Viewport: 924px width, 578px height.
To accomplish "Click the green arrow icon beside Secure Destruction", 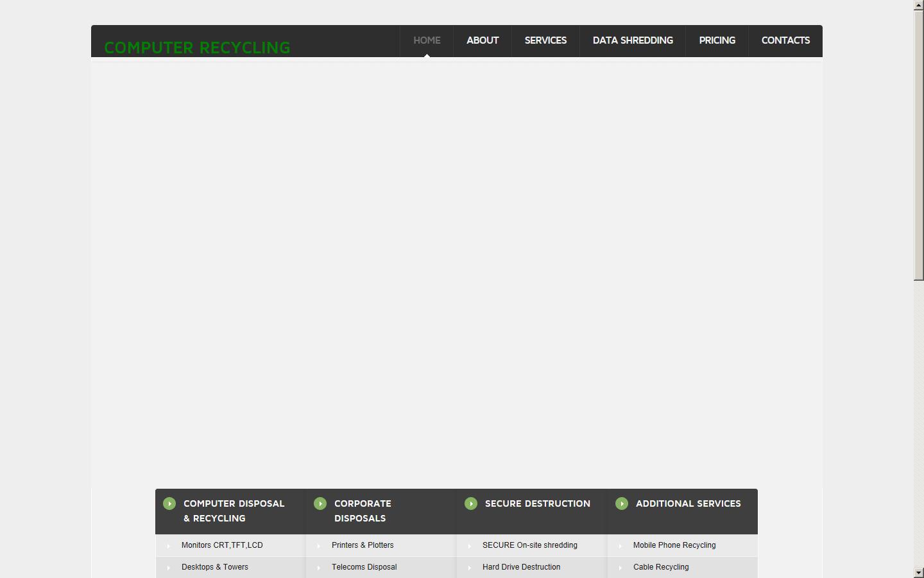I will [471, 504].
